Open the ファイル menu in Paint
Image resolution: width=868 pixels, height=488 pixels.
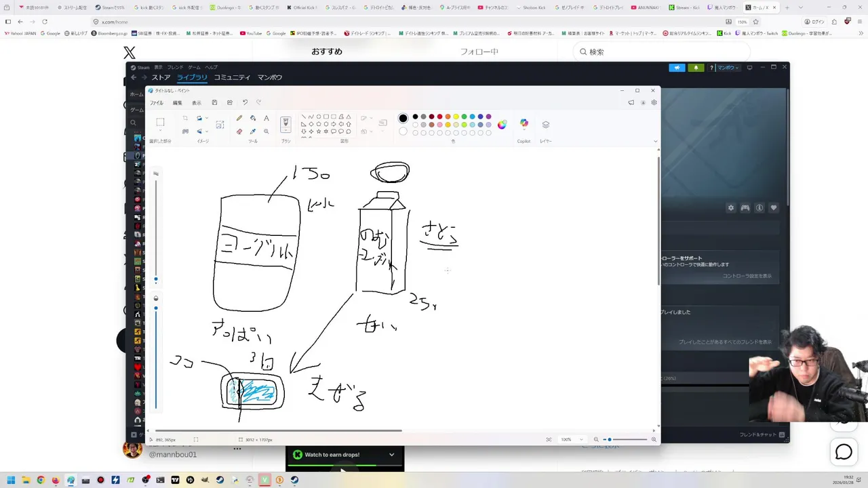click(x=157, y=103)
